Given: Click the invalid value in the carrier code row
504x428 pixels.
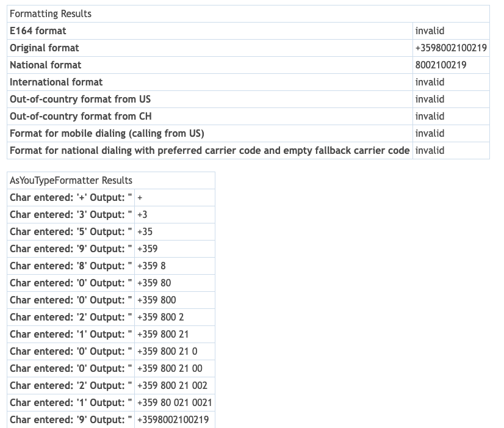Looking at the screenshot, I should click(430, 150).
